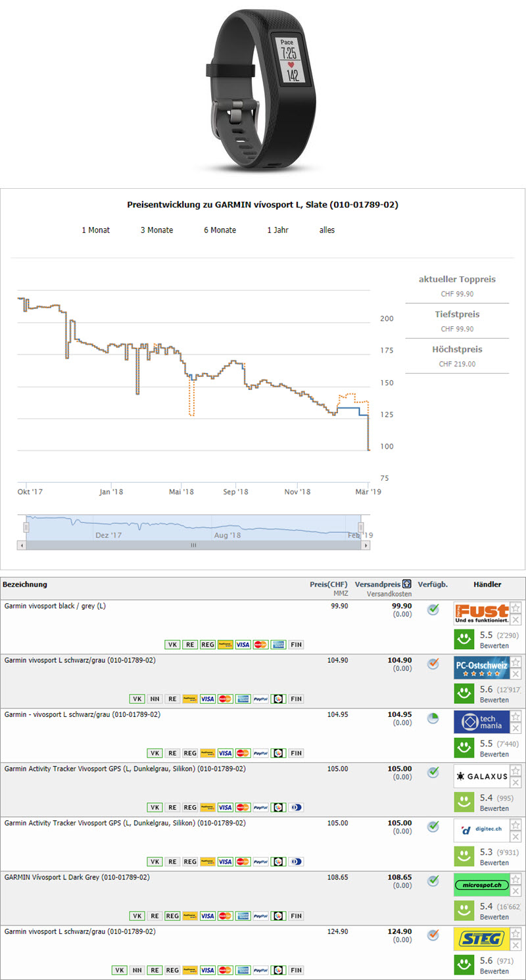Mark PC-Ostschweiz as favorite with star

(516, 662)
